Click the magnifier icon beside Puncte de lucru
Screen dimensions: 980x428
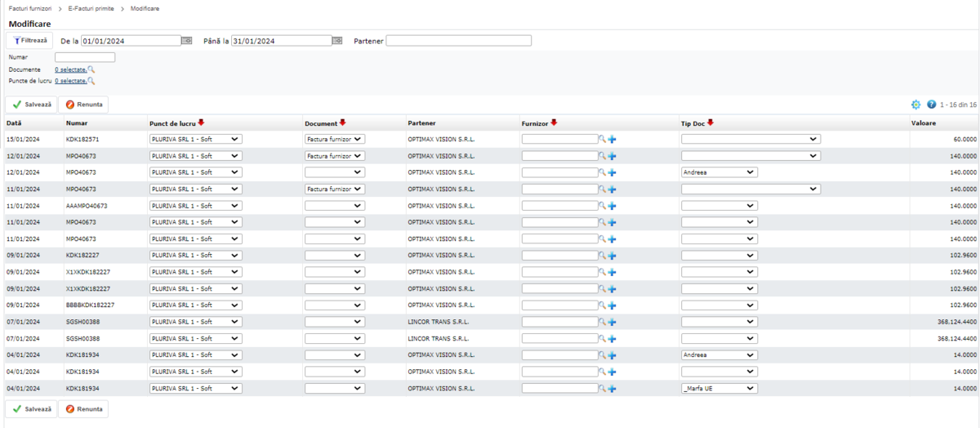coord(91,82)
